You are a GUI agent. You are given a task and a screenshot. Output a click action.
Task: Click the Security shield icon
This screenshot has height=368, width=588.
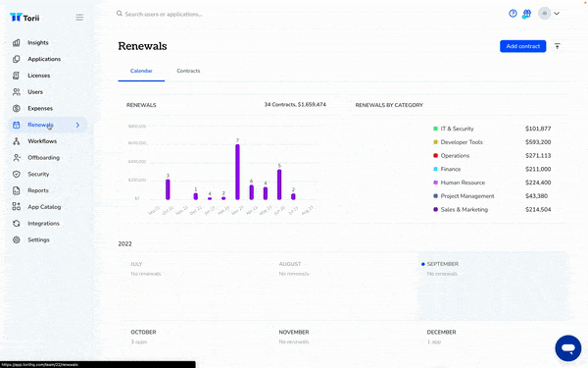click(x=16, y=174)
